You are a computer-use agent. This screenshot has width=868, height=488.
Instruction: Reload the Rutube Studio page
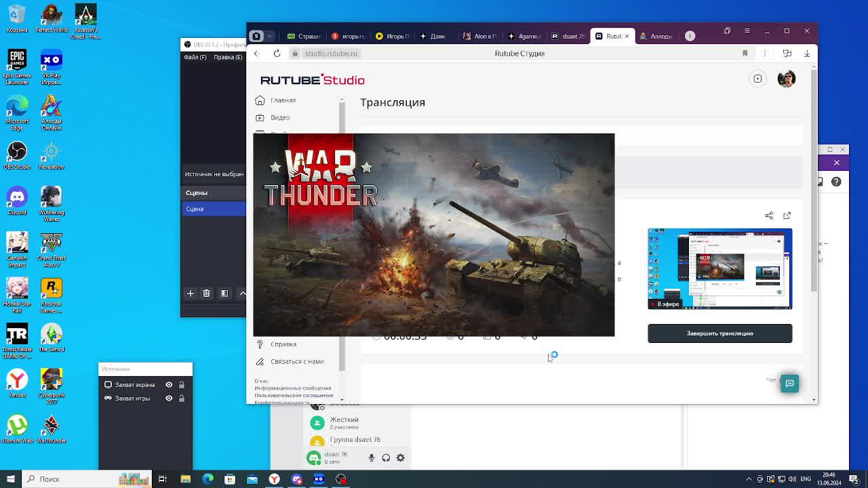277,54
